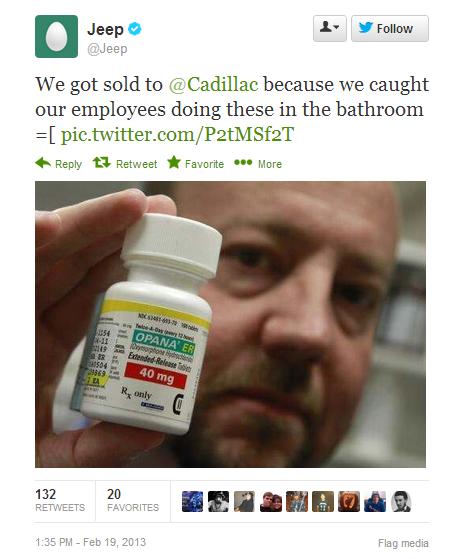View the 20 Favorites list
Screen dimensions: 467x559
133,500
